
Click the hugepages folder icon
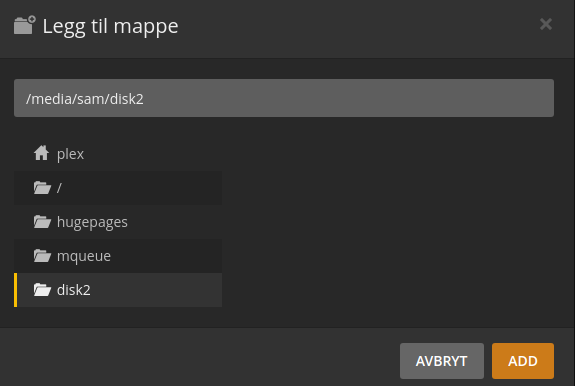tap(42, 222)
